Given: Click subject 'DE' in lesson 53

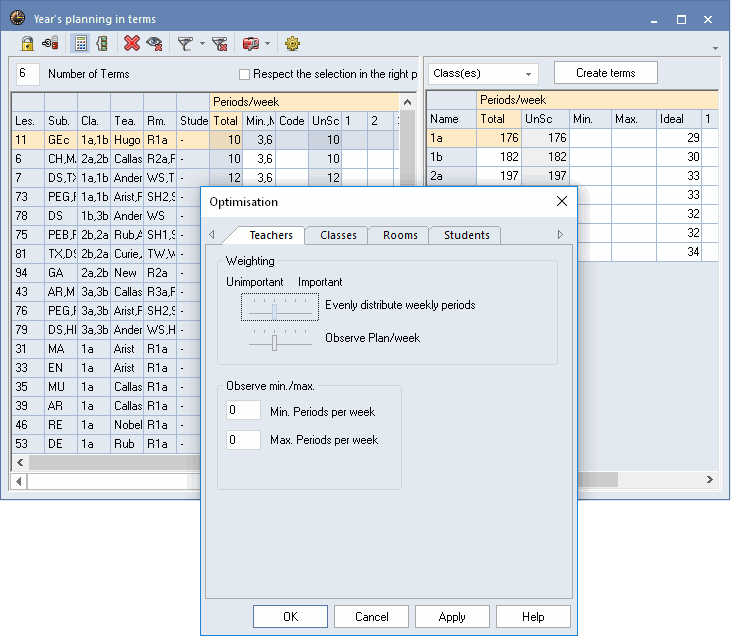Looking at the screenshot, I should click(61, 444).
